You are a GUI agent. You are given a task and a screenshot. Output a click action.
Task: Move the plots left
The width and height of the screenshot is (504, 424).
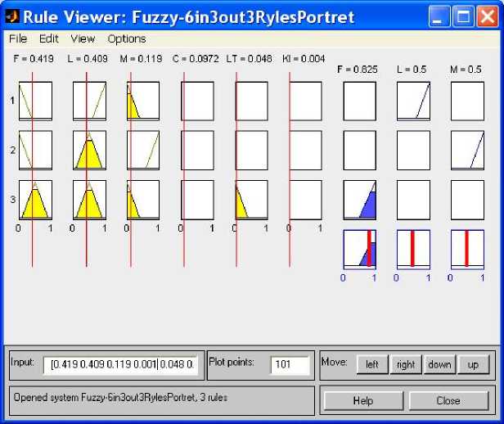[x=372, y=364]
